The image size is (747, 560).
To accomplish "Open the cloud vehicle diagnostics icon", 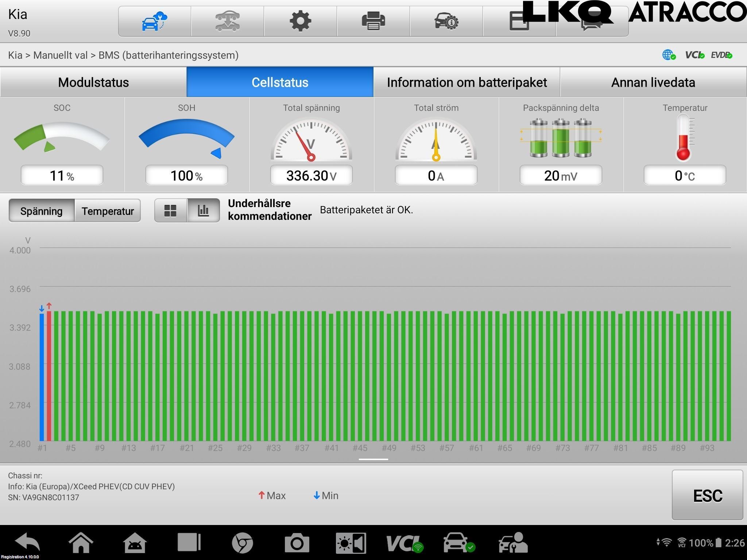I will point(154,21).
